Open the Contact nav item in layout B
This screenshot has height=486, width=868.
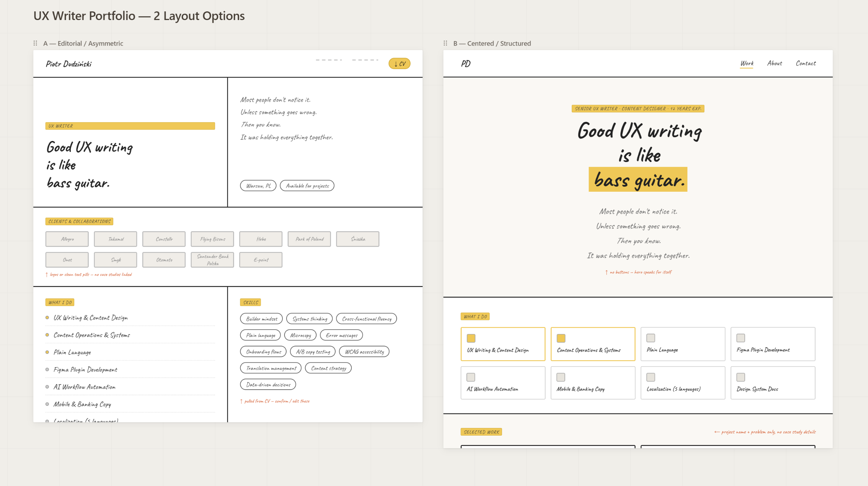tap(806, 63)
